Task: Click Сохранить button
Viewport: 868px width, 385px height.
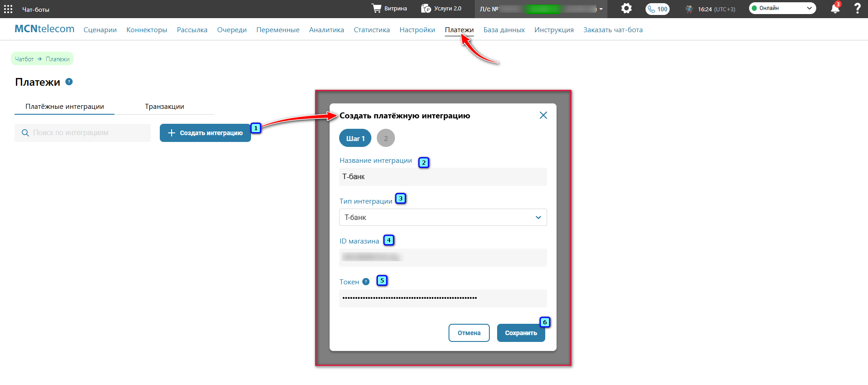Action: coord(521,333)
